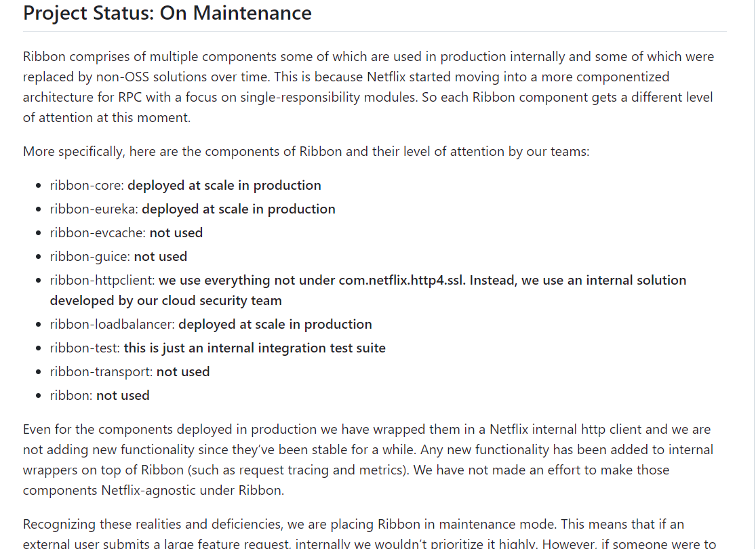
Task: Click the horizontal divider under the heading
Action: click(x=374, y=31)
